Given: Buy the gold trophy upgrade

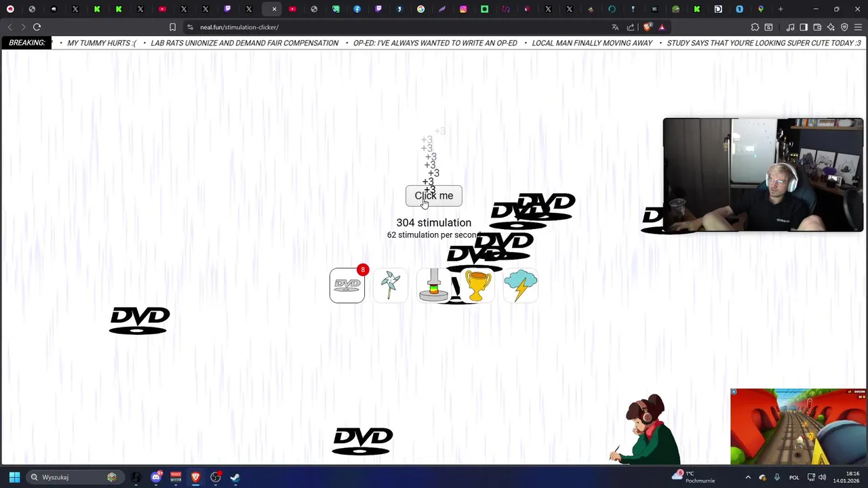Looking at the screenshot, I should [477, 285].
